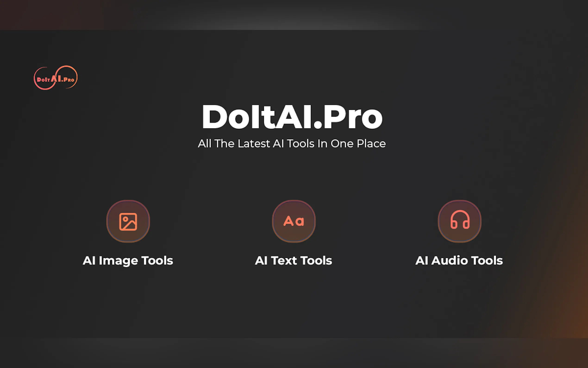Click the right ear cup of the headphones icon

point(466,224)
